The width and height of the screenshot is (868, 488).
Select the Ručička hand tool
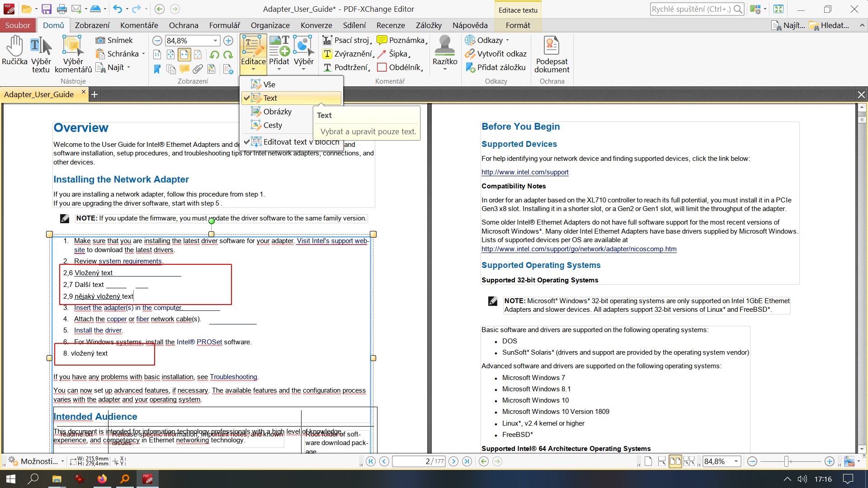[x=14, y=51]
